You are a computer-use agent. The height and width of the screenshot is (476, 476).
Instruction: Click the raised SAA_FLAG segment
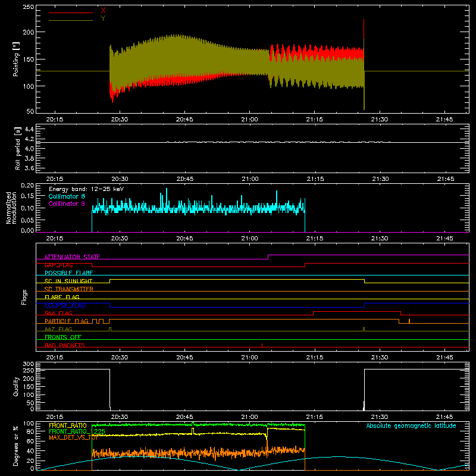point(357,311)
